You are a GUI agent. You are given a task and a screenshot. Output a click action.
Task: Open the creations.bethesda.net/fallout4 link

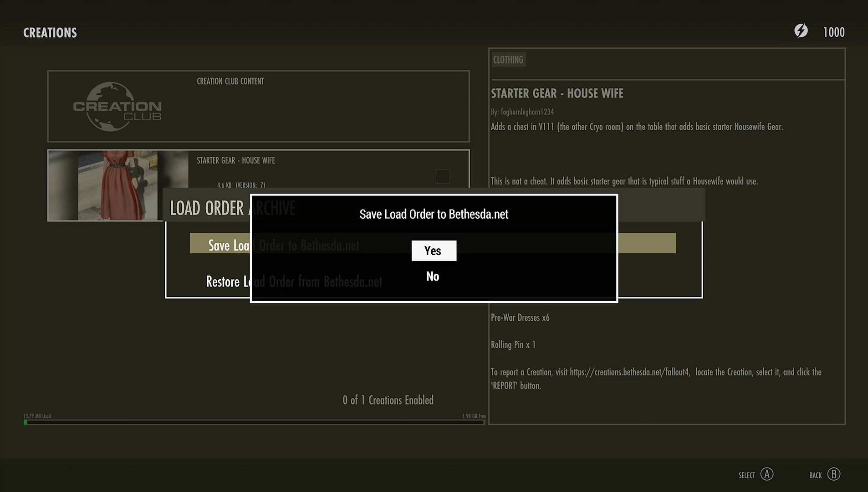(629, 372)
